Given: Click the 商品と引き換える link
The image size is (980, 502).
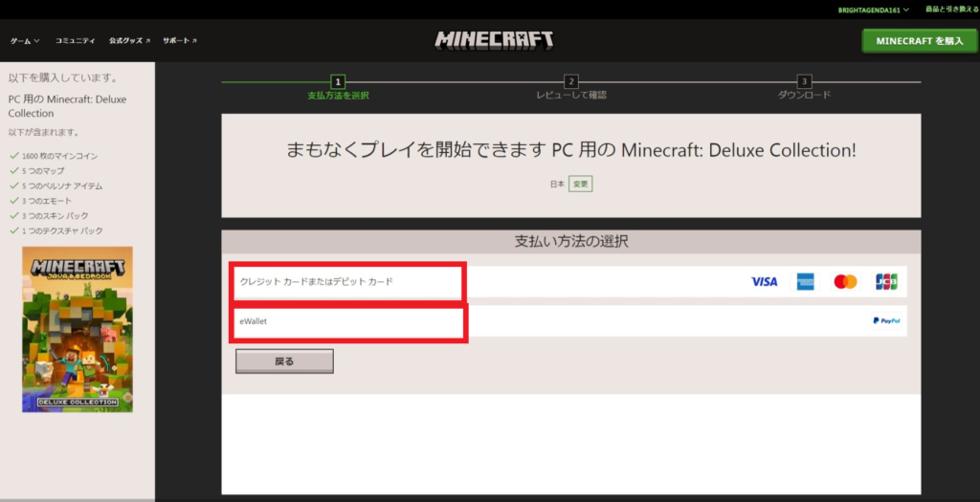Looking at the screenshot, I should (x=952, y=10).
